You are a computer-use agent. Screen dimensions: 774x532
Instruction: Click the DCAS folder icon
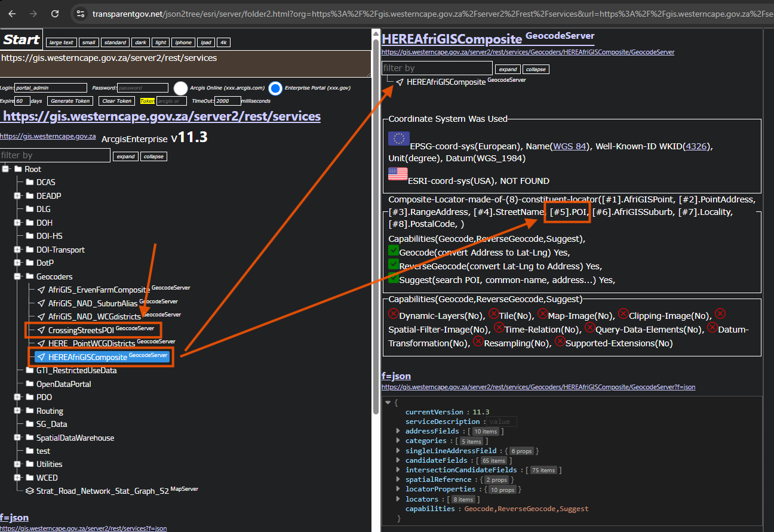point(29,182)
